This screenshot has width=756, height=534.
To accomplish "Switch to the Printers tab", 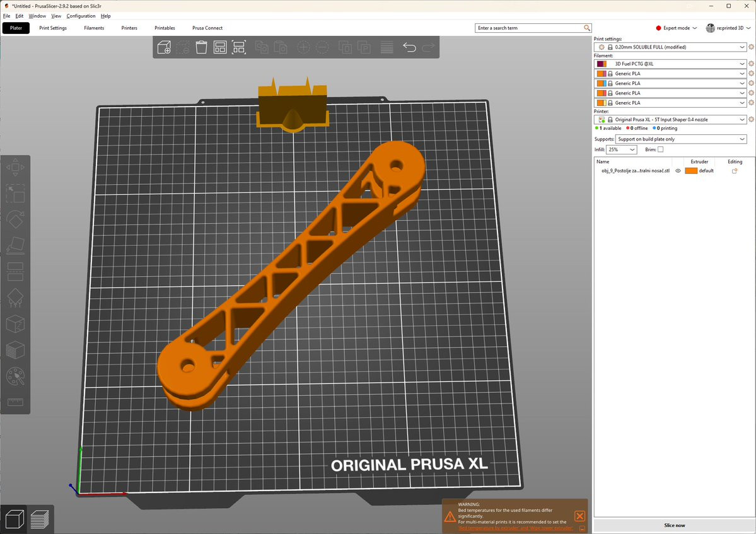I will tap(129, 28).
